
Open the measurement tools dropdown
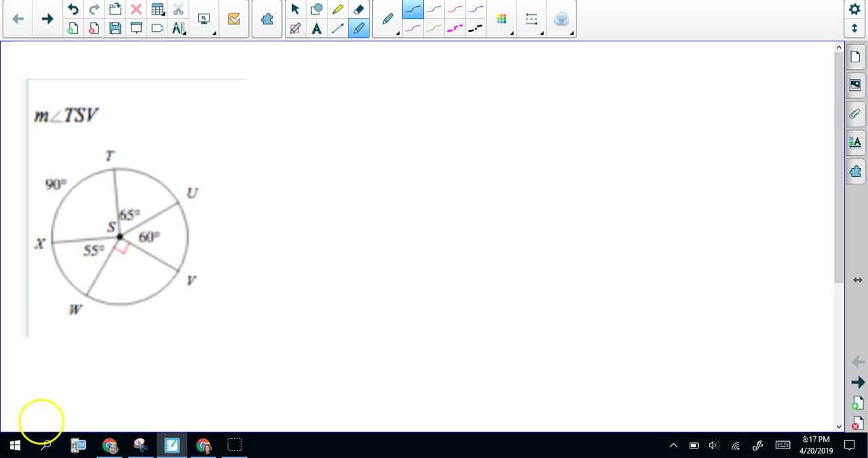pos(178,28)
